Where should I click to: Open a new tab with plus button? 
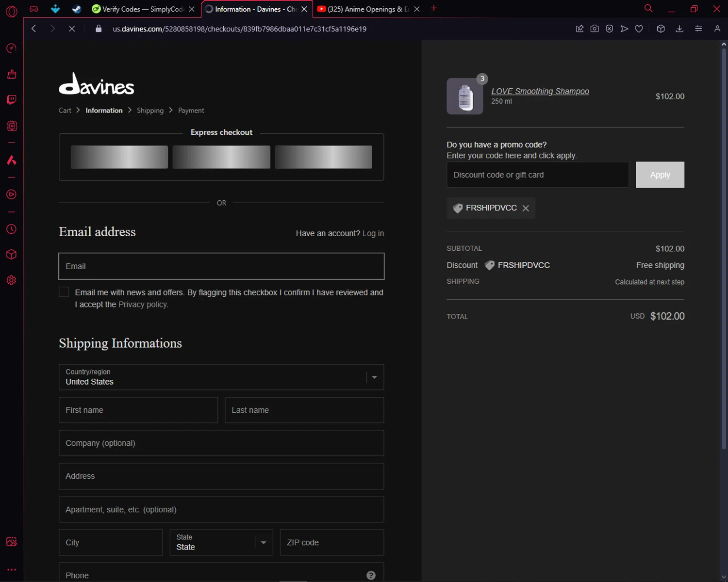click(434, 8)
